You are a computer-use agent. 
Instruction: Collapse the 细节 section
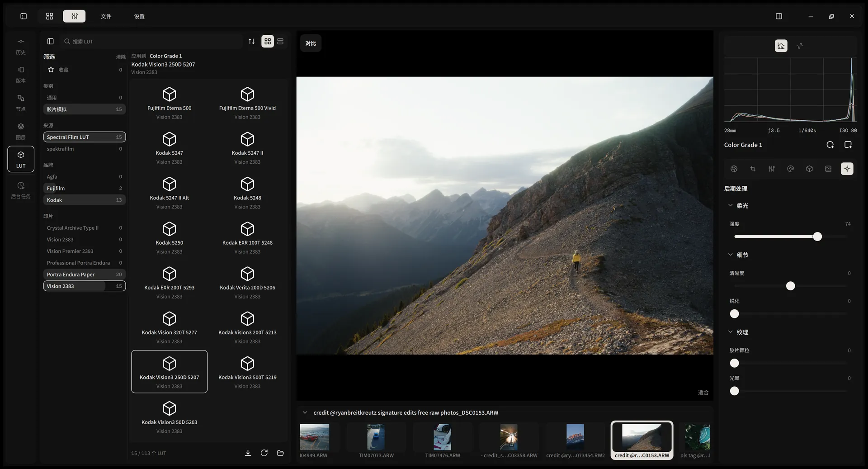click(730, 255)
